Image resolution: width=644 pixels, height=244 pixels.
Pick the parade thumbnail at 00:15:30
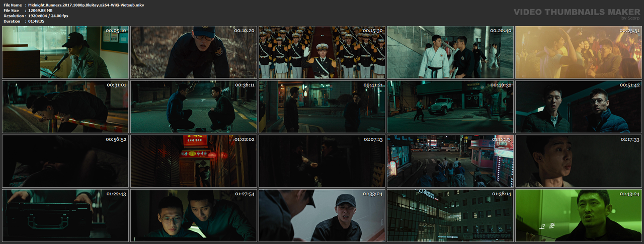[x=322, y=52]
